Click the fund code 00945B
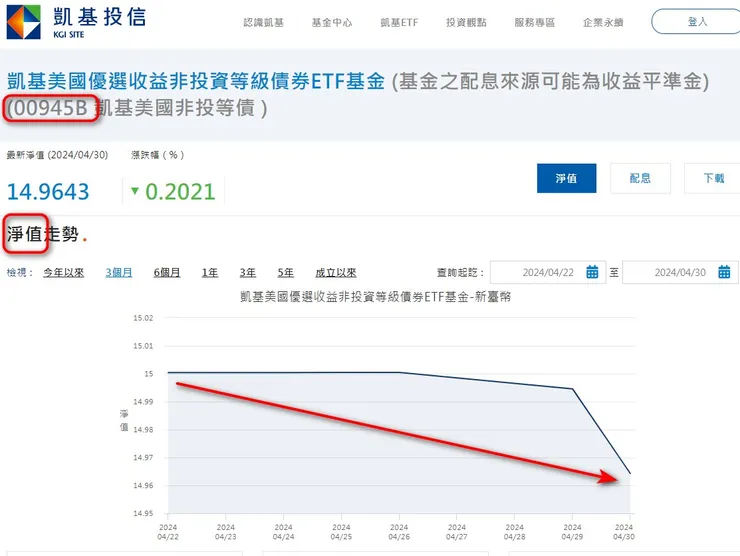Image resolution: width=740 pixels, height=556 pixels. point(51,108)
